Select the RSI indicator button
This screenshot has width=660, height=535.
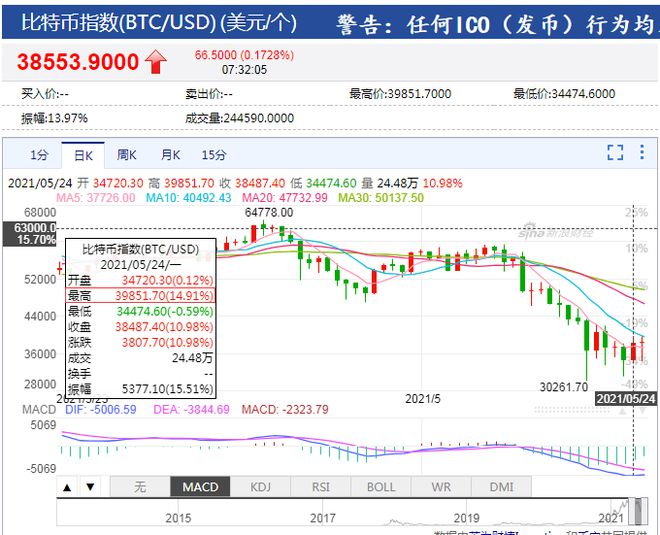[321, 487]
